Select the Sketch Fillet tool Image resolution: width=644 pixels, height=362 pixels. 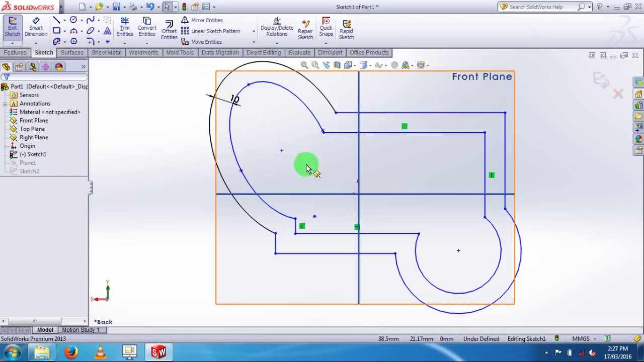[x=91, y=41]
